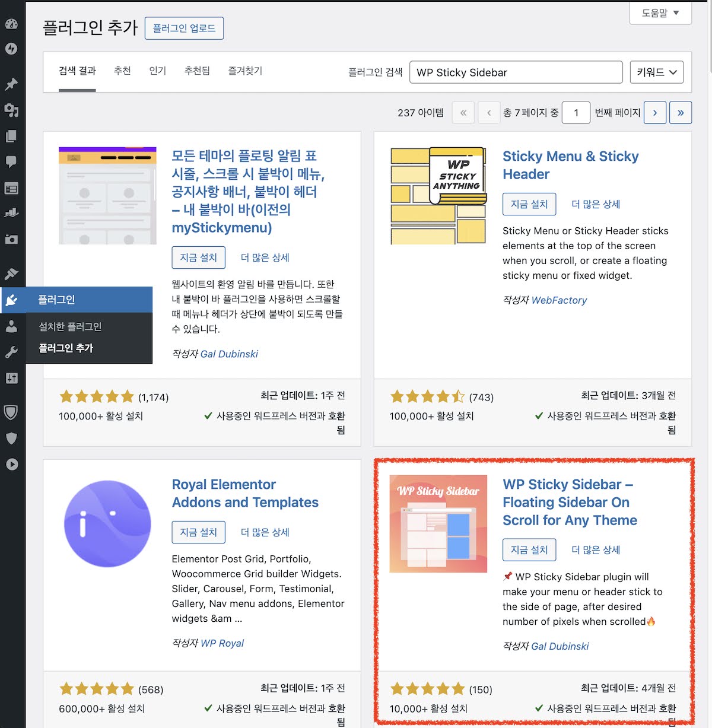This screenshot has width=712, height=728.
Task: Switch to the 즐겨찾기 tab
Action: [x=245, y=71]
